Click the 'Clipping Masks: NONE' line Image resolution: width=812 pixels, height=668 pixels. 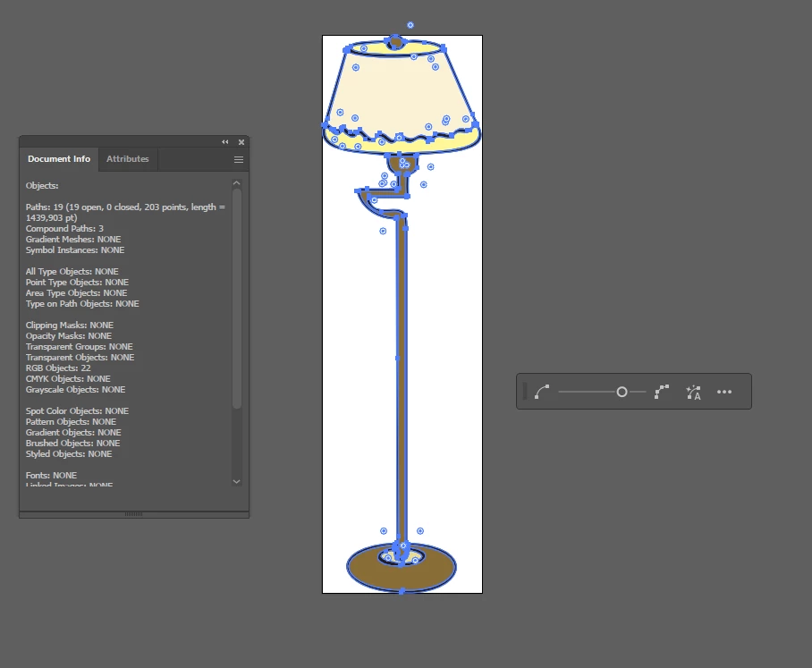[x=70, y=326]
